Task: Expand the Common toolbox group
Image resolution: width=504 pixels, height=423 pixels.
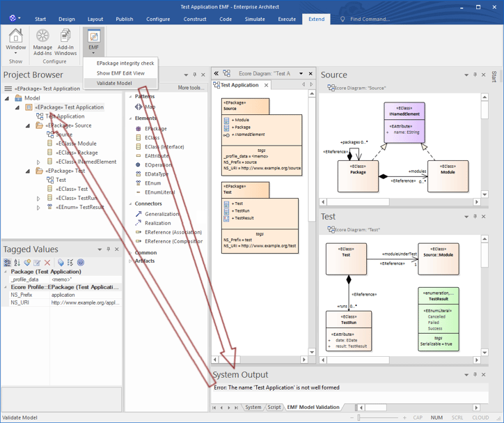Action: coord(130,253)
